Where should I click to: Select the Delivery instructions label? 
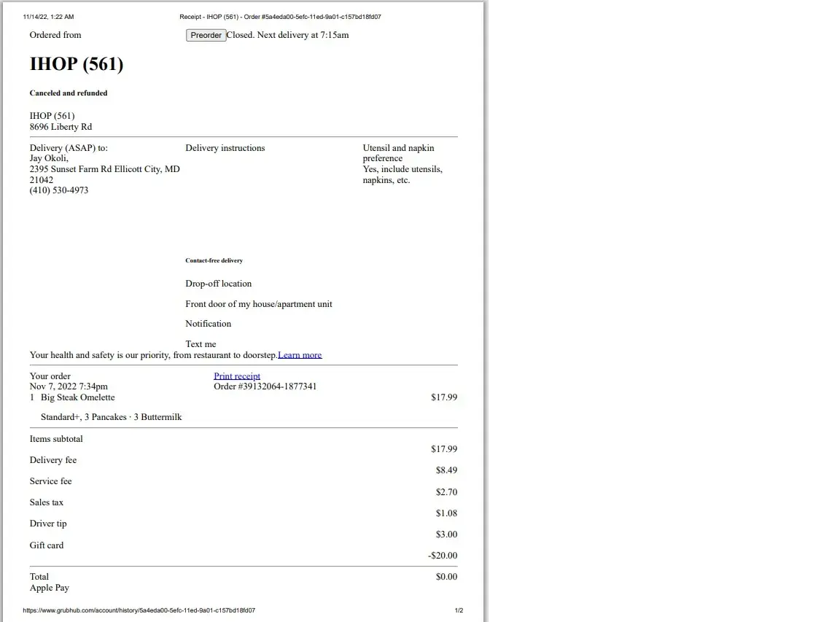225,148
